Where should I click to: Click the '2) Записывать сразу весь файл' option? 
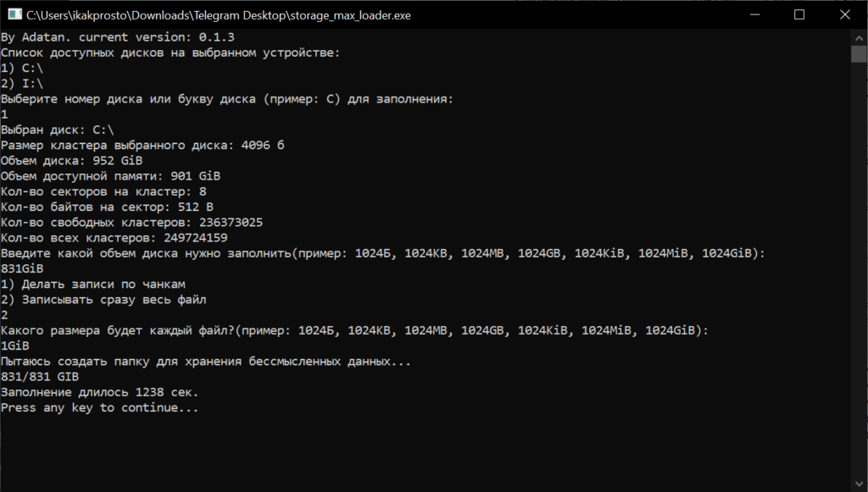coord(103,300)
